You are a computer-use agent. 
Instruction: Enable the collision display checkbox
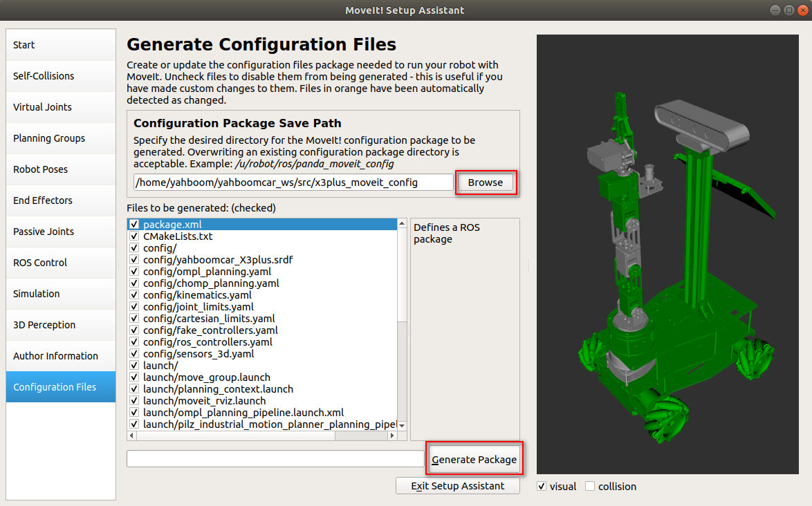[590, 487]
